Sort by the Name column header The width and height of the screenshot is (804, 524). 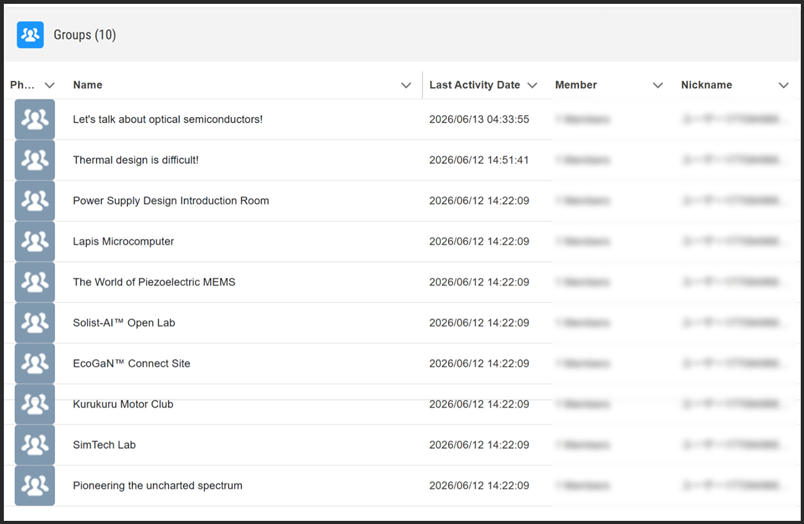tap(88, 85)
